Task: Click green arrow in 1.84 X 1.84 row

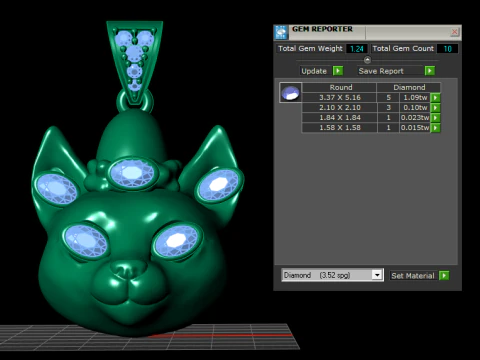Action: [435, 117]
